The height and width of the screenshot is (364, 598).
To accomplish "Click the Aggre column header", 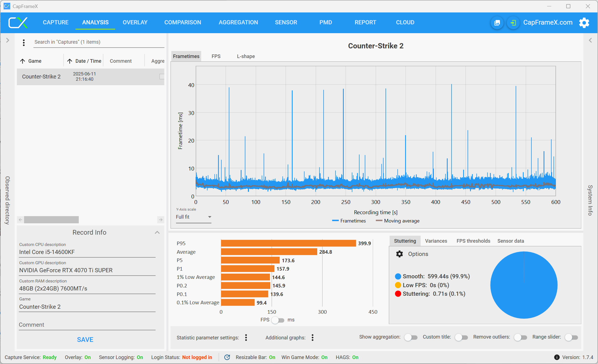I will (158, 61).
